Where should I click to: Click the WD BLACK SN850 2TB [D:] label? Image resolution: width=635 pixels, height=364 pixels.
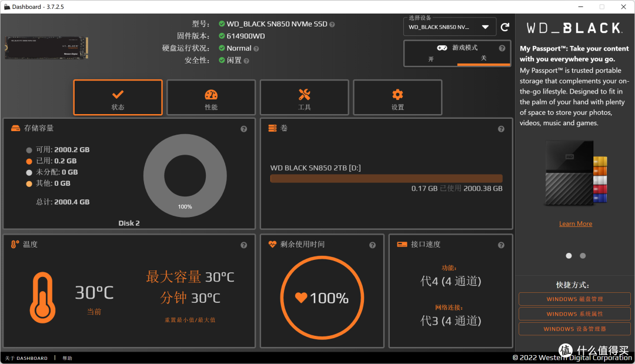(x=316, y=168)
